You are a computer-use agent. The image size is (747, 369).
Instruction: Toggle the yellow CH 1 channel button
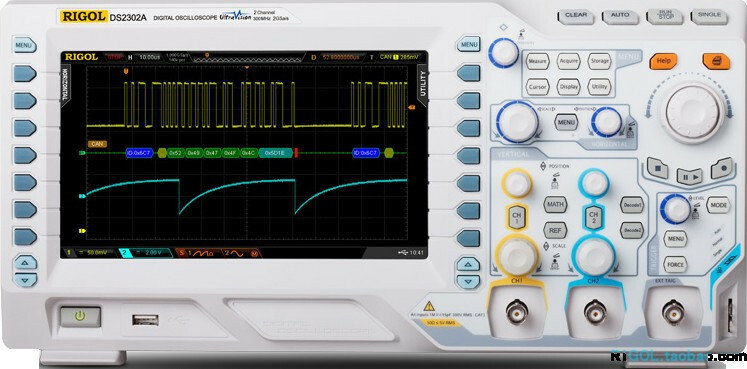coord(516,218)
